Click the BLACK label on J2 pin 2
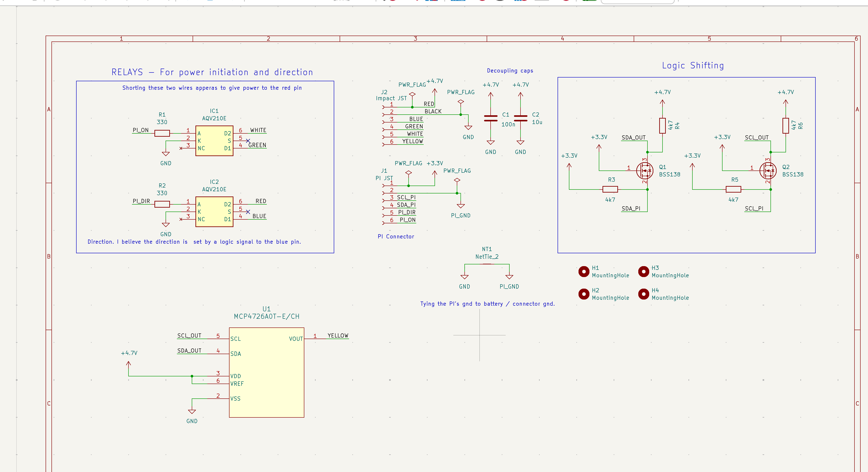Screen dimensions: 868x472 [433, 111]
